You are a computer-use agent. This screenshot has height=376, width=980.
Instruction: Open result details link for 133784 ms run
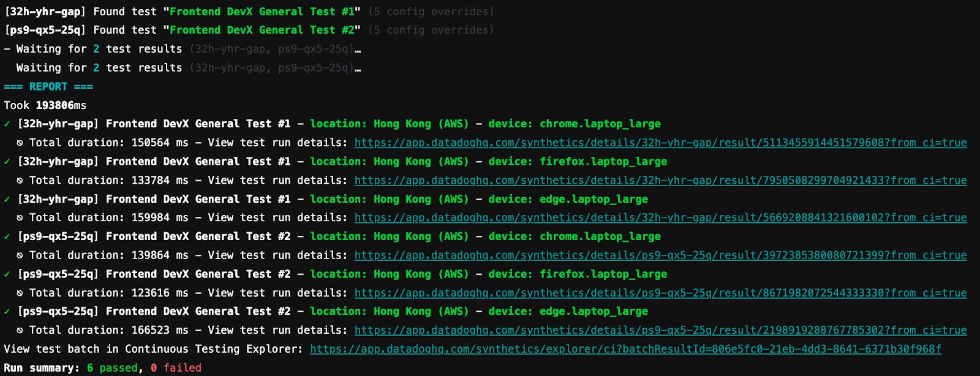click(x=660, y=181)
